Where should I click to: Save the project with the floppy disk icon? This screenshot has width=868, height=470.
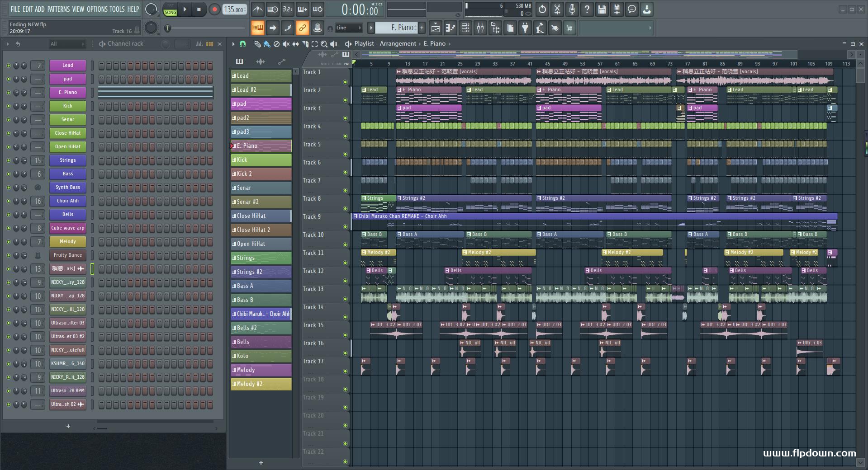602,9
